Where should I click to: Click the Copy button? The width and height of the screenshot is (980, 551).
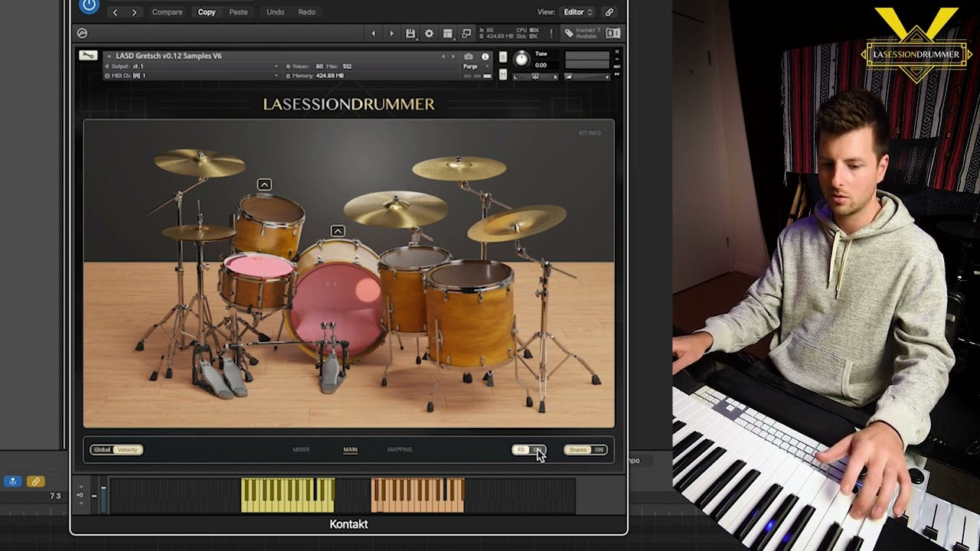click(x=207, y=12)
